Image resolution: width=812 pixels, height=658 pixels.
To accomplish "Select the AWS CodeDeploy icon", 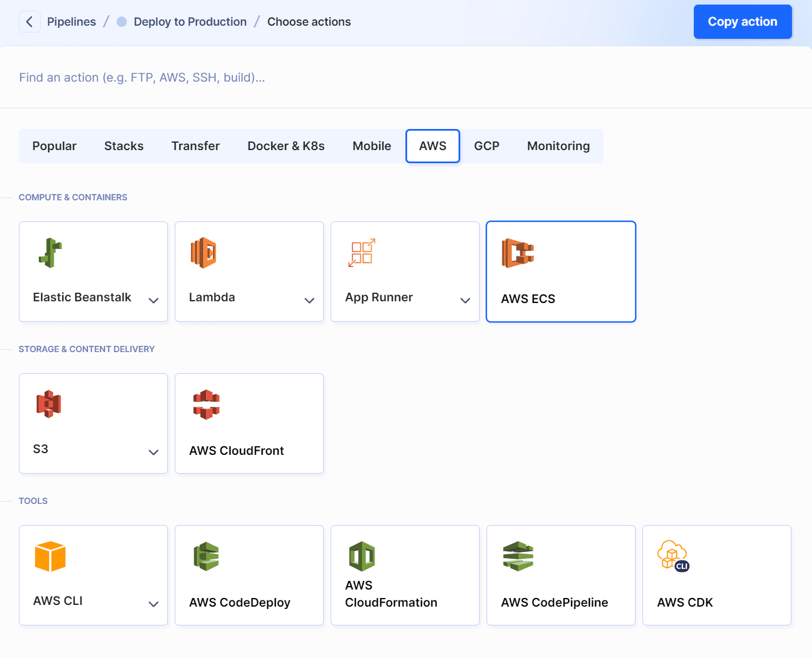I will 206,556.
